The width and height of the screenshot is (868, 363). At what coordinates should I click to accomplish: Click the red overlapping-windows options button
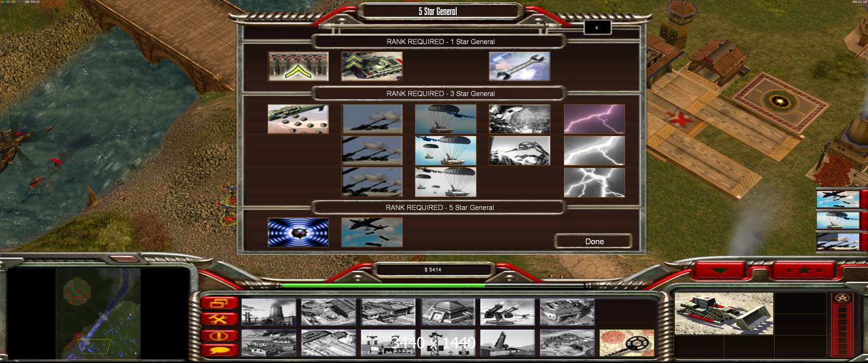tap(219, 302)
